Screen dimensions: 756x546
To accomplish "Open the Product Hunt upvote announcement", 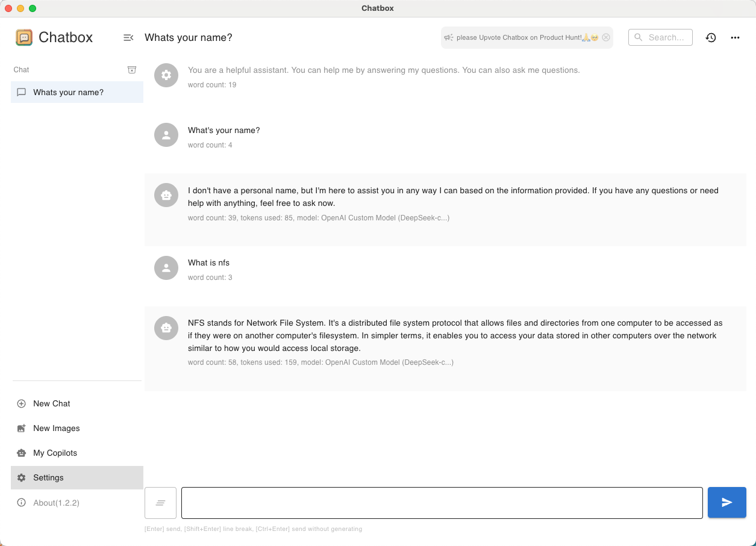I will [518, 37].
